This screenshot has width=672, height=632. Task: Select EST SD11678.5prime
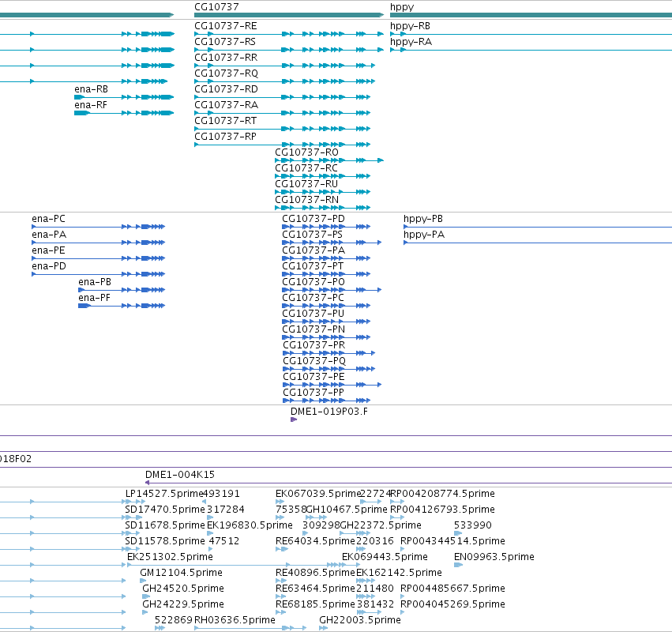point(165,525)
